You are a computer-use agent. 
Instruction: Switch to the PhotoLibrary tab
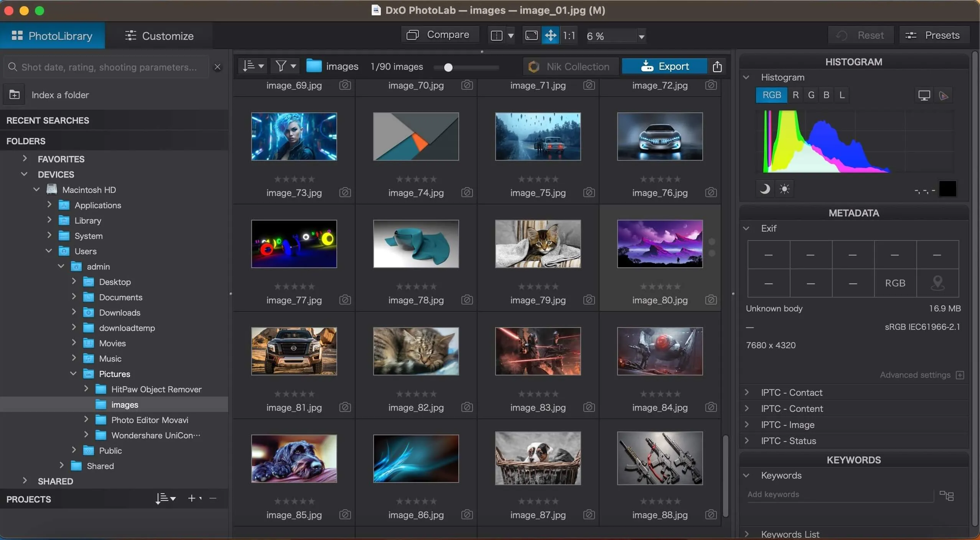(52, 35)
